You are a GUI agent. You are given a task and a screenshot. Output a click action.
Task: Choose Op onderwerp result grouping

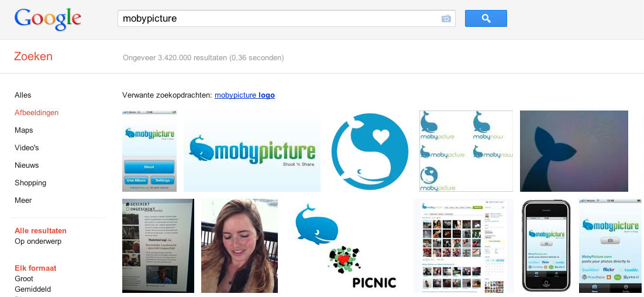(38, 241)
